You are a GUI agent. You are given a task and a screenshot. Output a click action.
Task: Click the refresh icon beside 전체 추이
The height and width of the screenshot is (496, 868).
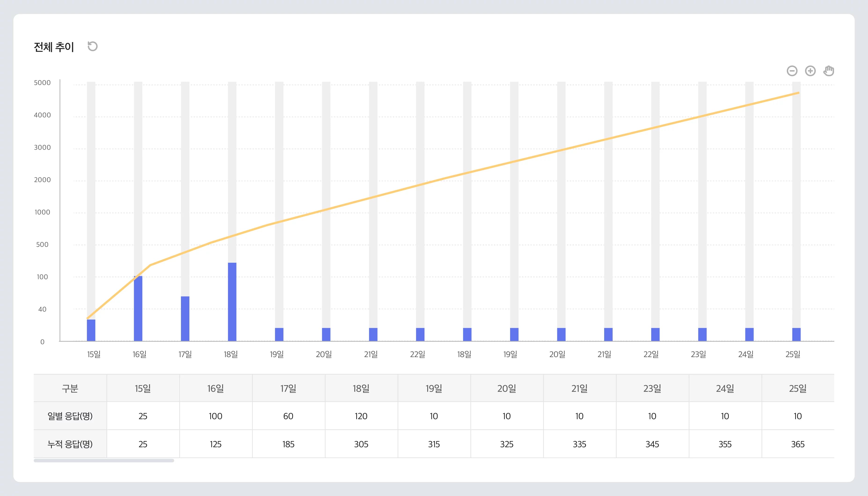pos(92,46)
